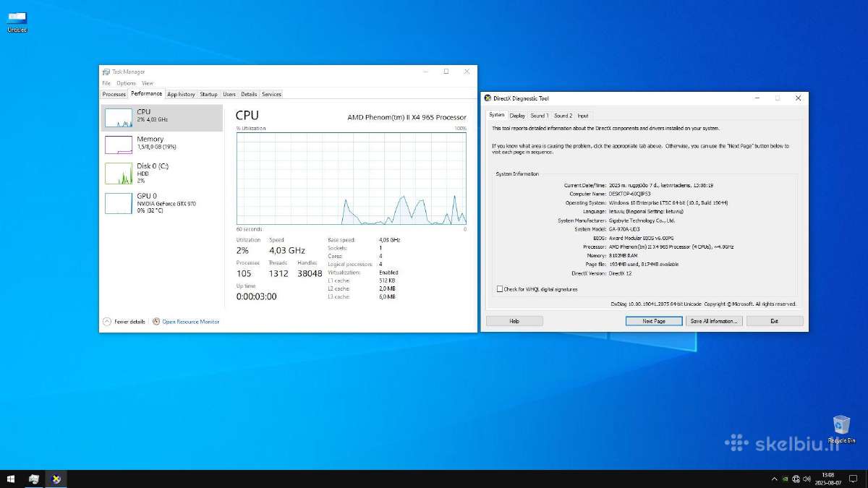Click the System Model GA-970A-UD3 value

[625, 229]
